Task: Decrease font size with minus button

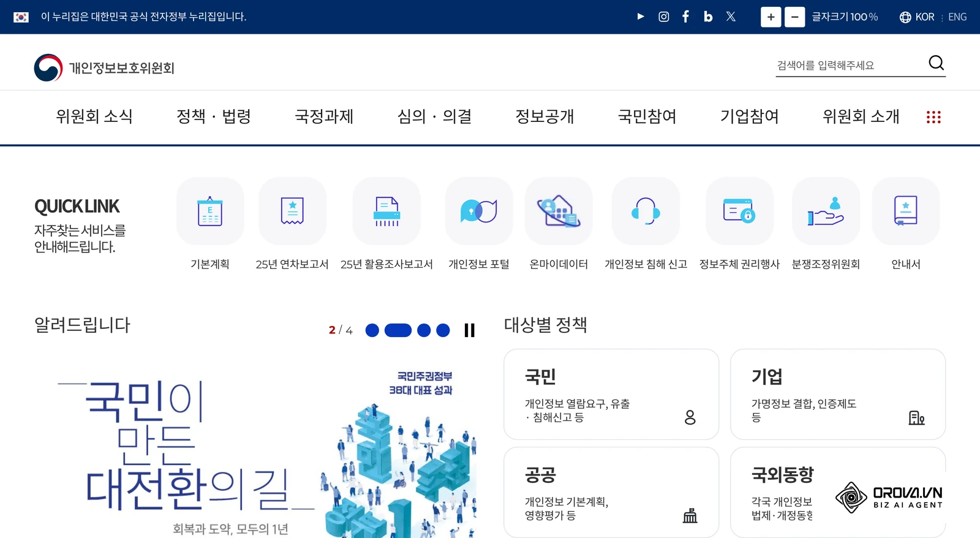Action: 794,17
